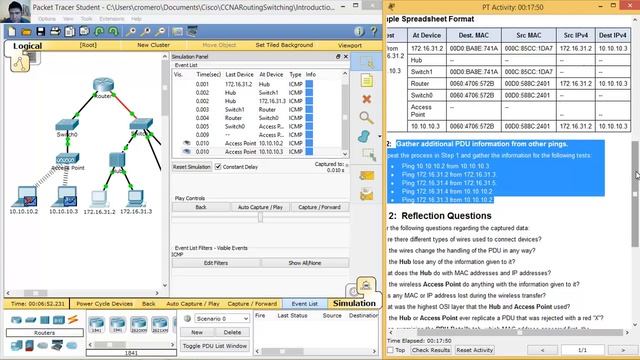Open a file using the folder icon

pyautogui.click(x=26, y=31)
